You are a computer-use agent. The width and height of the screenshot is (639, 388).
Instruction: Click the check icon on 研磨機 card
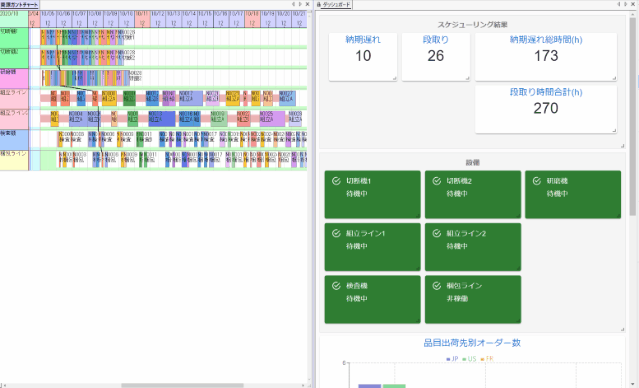(537, 181)
